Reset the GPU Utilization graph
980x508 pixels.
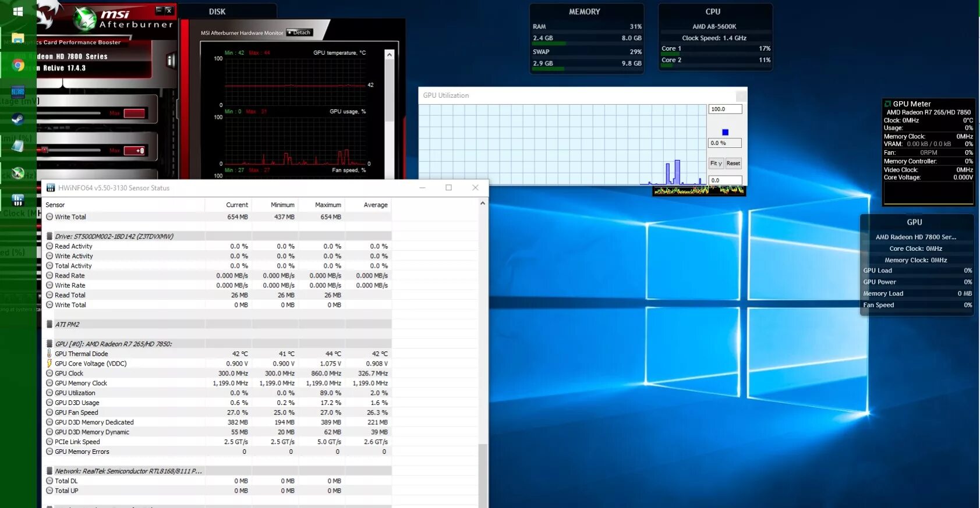pyautogui.click(x=733, y=164)
